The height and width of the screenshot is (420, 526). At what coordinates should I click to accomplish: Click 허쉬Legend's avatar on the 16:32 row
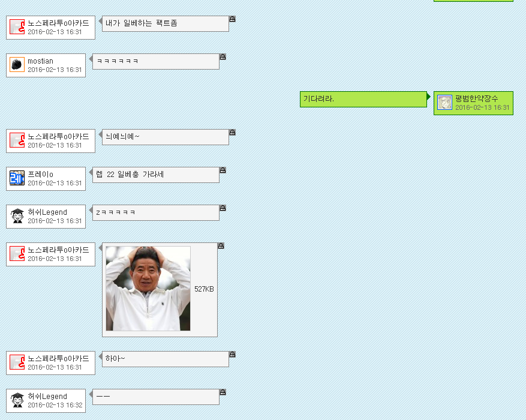17,400
